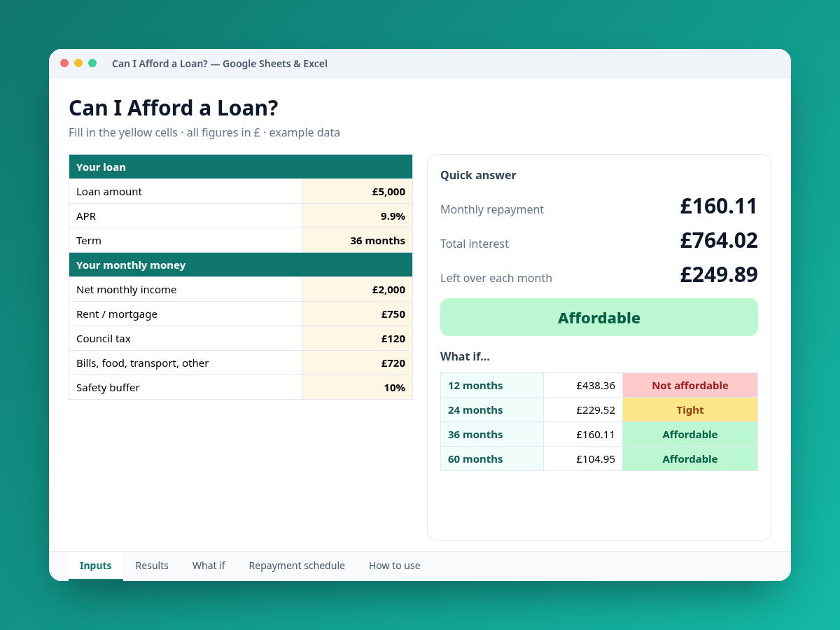The width and height of the screenshot is (840, 630).
Task: Click the Your loan section header
Action: 241,167
